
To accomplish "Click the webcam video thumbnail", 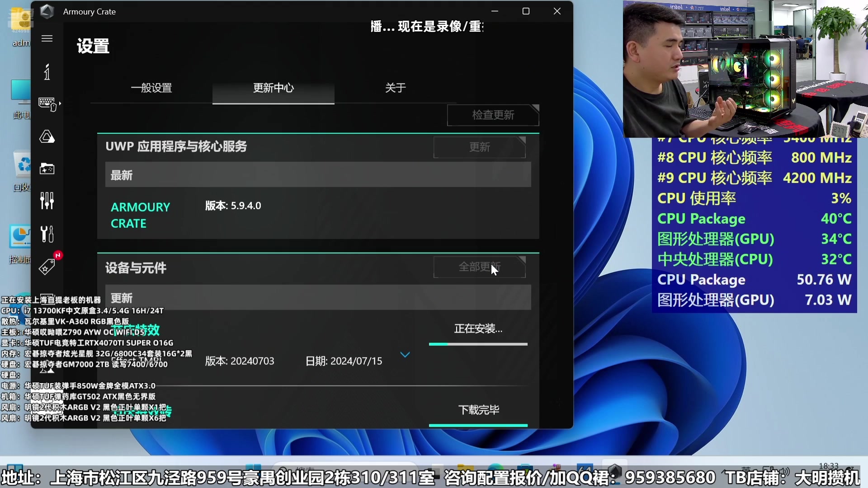I will coord(745,69).
